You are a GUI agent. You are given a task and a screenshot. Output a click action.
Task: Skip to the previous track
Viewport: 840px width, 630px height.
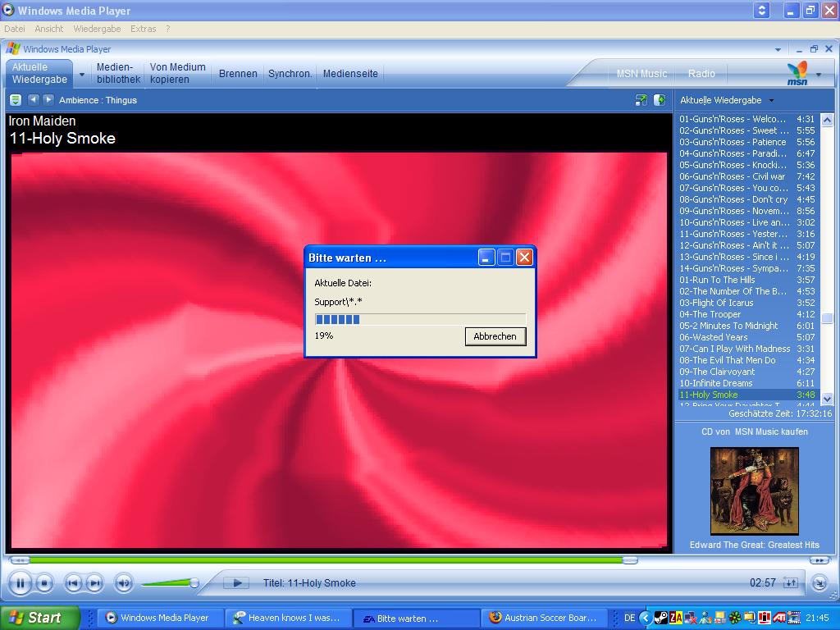click(x=73, y=583)
